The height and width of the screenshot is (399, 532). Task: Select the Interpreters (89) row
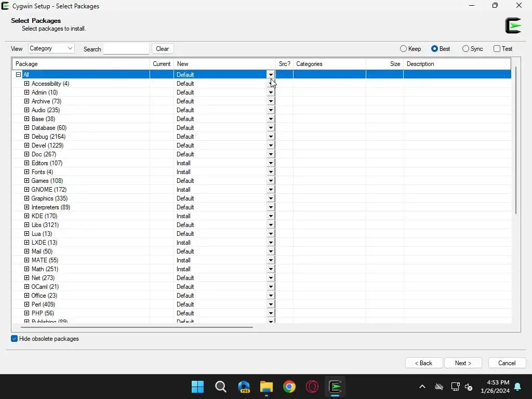point(262,207)
